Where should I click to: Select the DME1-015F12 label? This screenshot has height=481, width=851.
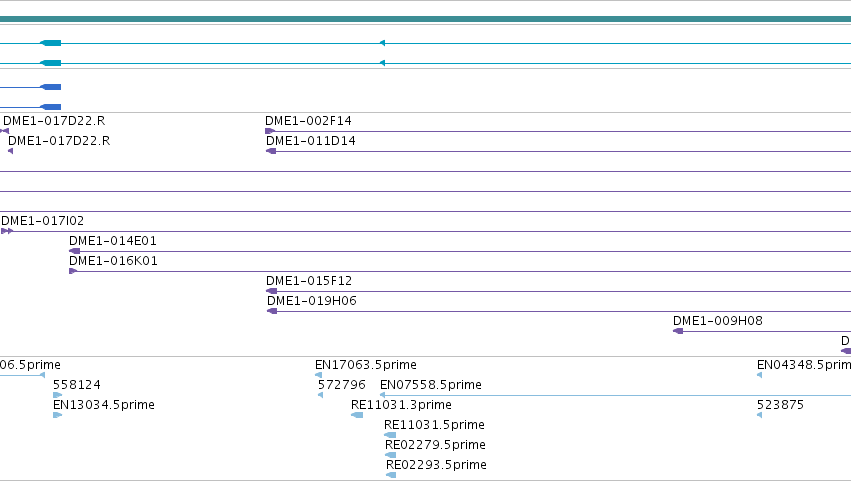point(309,281)
